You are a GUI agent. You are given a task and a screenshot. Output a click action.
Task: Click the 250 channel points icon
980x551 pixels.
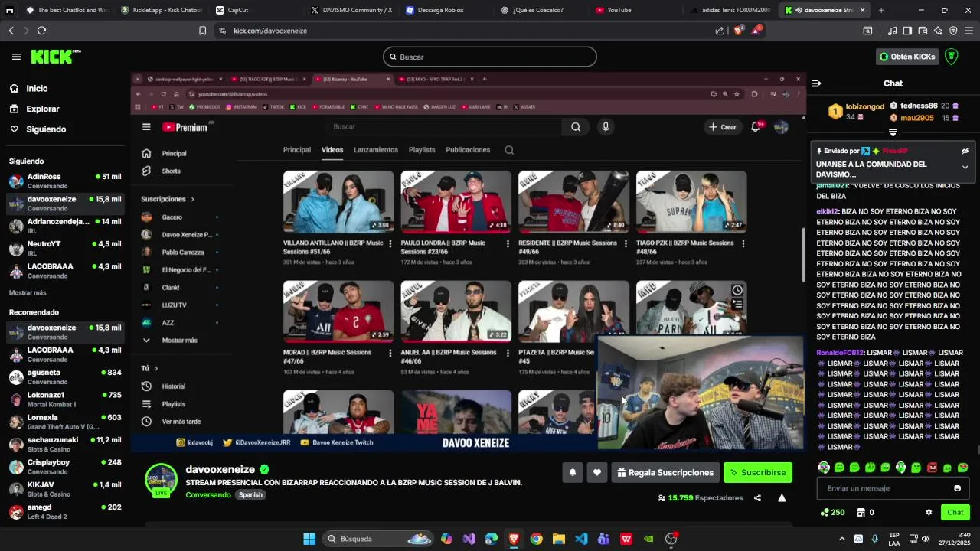[832, 513]
